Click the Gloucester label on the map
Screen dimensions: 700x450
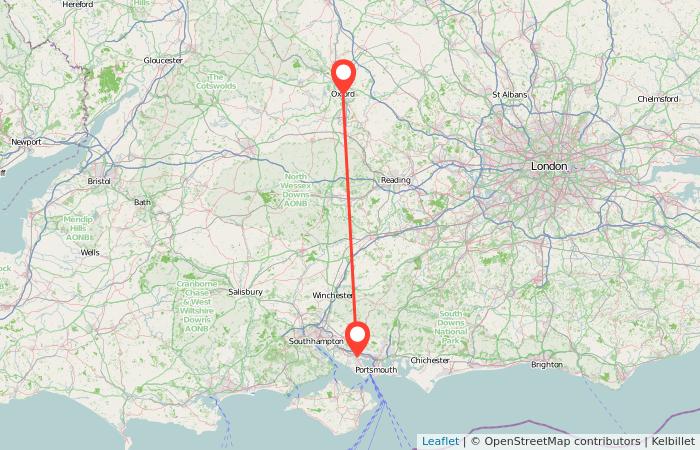click(163, 60)
